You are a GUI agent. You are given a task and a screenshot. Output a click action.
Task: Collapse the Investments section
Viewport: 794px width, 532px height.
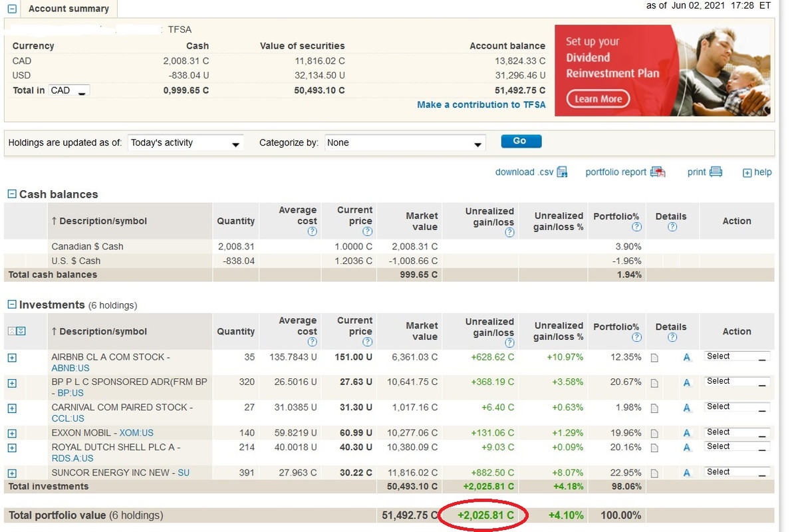(x=12, y=305)
